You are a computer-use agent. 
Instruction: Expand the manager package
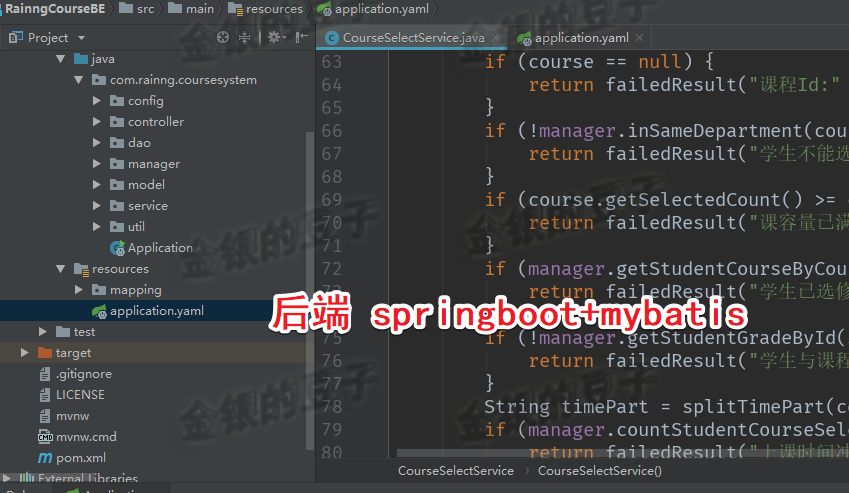point(97,163)
